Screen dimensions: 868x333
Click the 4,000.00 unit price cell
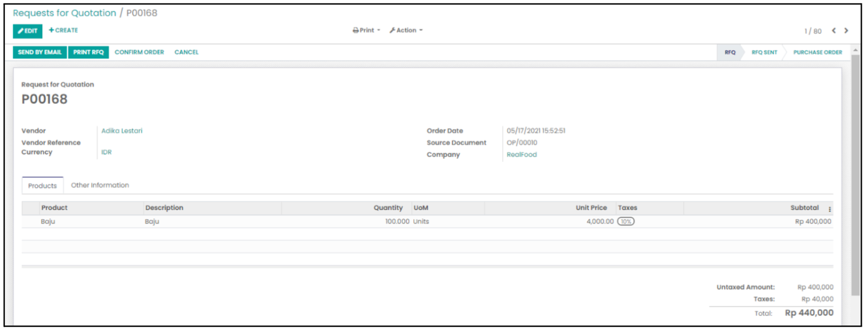(600, 221)
